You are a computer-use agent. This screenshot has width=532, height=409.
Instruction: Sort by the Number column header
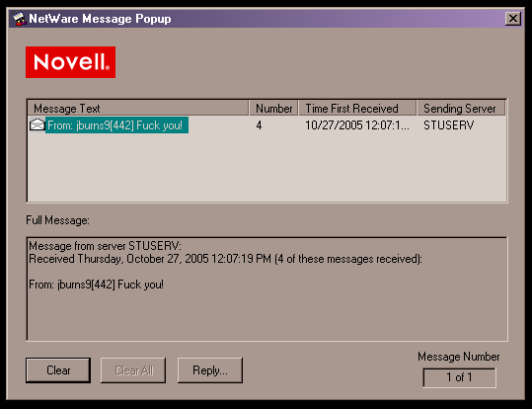273,109
